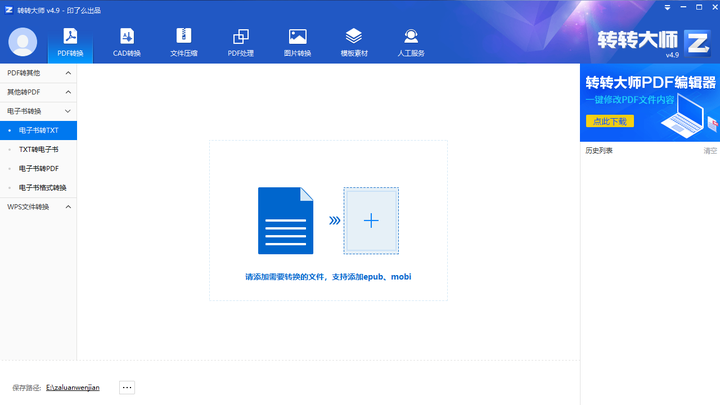Click the 点此下载 download button
Image resolution: width=720 pixels, height=405 pixels.
(610, 121)
